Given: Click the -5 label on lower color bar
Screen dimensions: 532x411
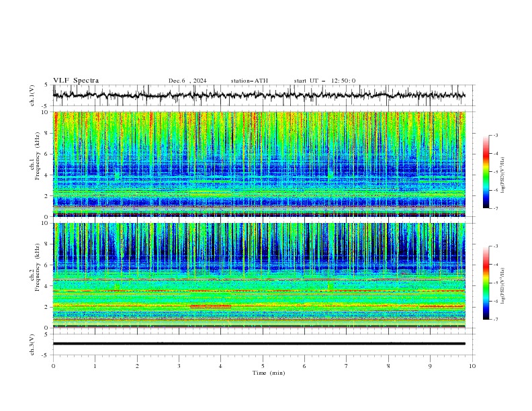Looking at the screenshot, I should click(x=496, y=283).
